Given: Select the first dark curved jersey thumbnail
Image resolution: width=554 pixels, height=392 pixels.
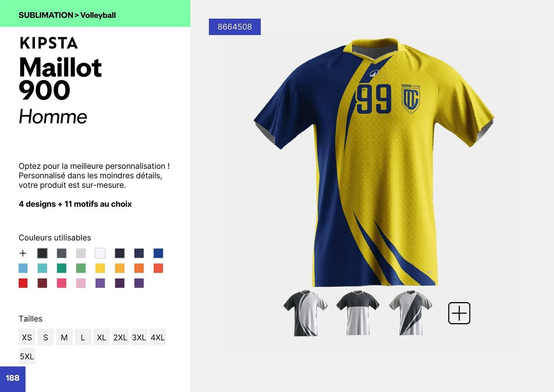Looking at the screenshot, I should (x=305, y=313).
